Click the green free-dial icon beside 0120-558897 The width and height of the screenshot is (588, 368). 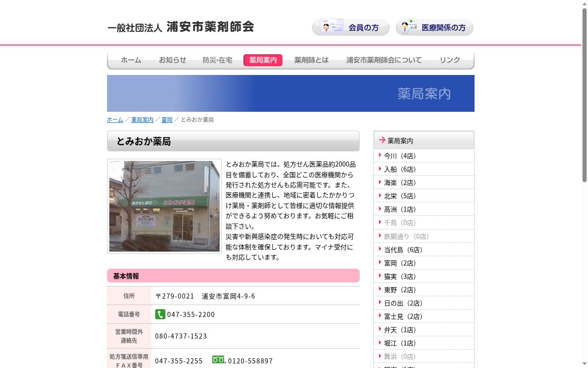click(218, 360)
